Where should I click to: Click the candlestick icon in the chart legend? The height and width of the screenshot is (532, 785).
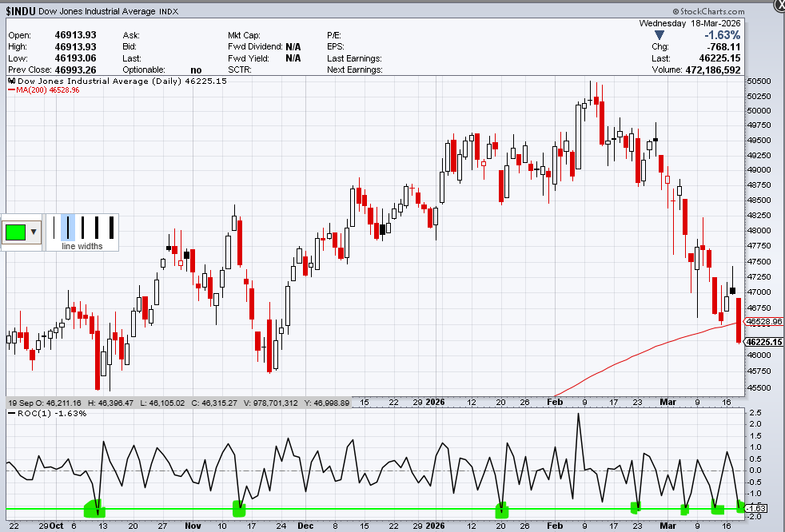click(x=12, y=81)
